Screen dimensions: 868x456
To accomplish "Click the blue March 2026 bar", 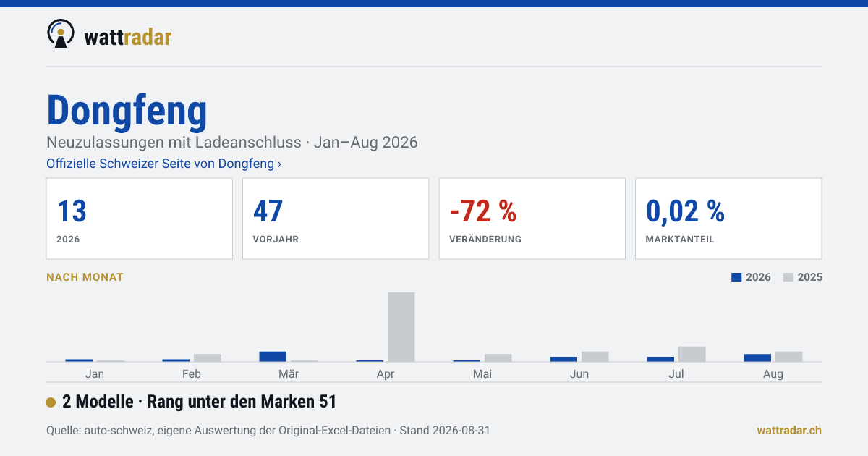I will 273,357.
